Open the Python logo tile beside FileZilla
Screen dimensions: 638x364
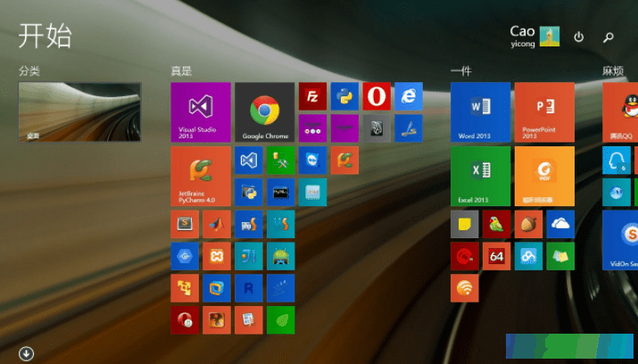click(x=344, y=96)
